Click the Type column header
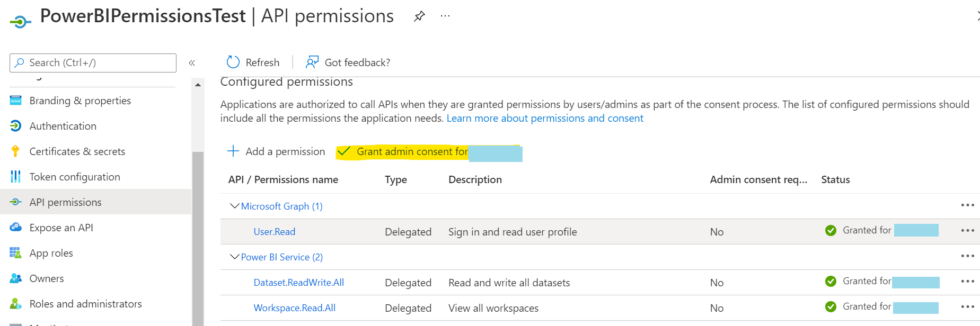The image size is (980, 326). tap(396, 179)
